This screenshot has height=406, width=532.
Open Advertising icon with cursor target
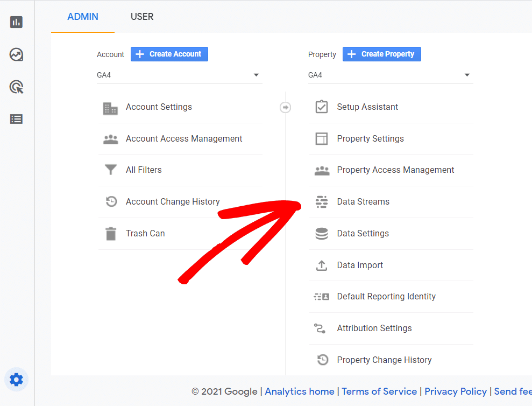tap(16, 87)
